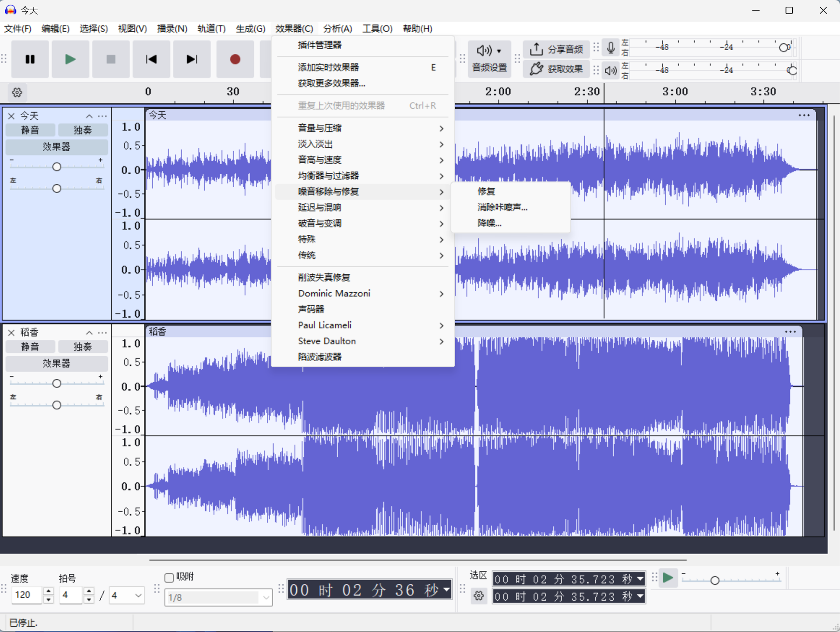This screenshot has height=632, width=840.
Task: Open the 1/8 snap-to dropdown
Action: (x=219, y=597)
